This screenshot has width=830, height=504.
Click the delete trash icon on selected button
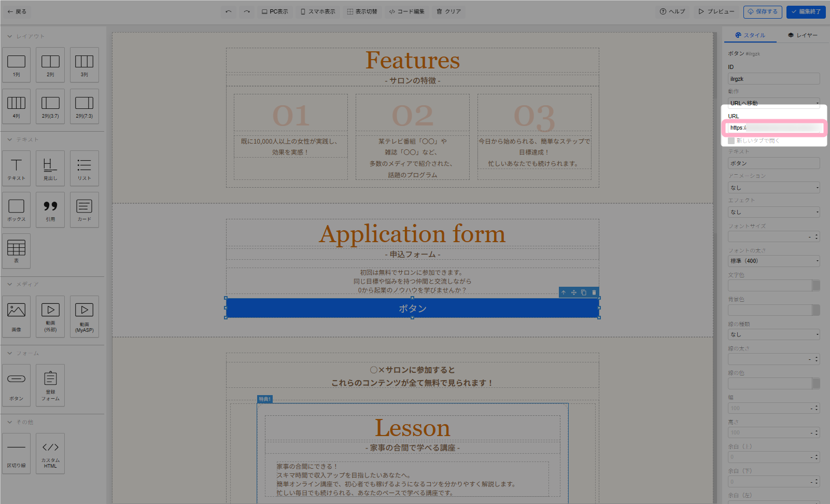click(x=594, y=292)
